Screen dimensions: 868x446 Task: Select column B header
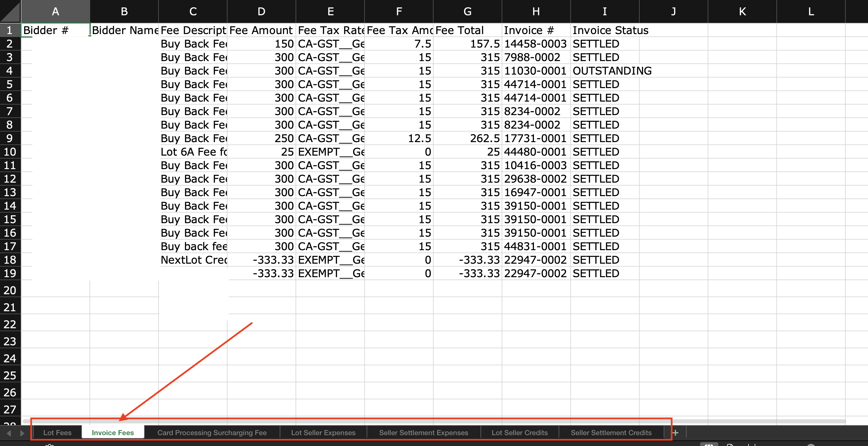click(124, 11)
